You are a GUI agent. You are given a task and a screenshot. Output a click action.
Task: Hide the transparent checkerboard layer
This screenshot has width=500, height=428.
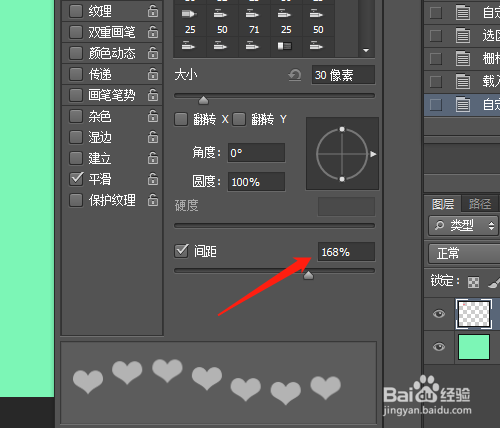[439, 314]
